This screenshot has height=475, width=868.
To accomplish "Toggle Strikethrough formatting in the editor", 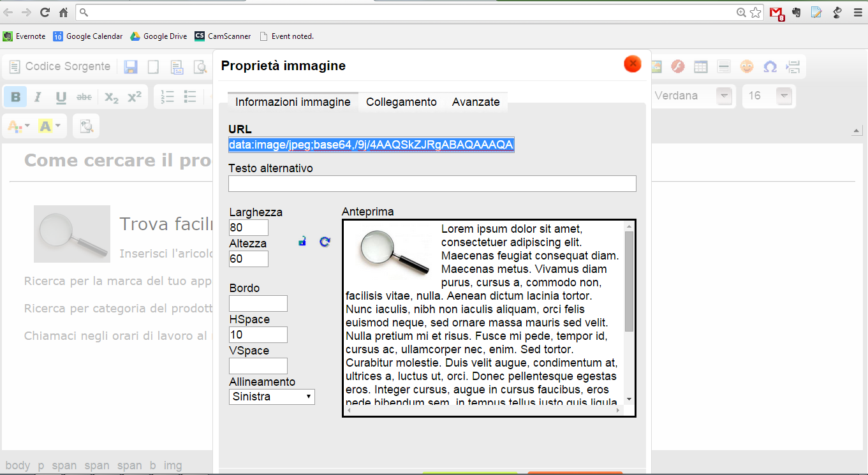I will [x=84, y=97].
